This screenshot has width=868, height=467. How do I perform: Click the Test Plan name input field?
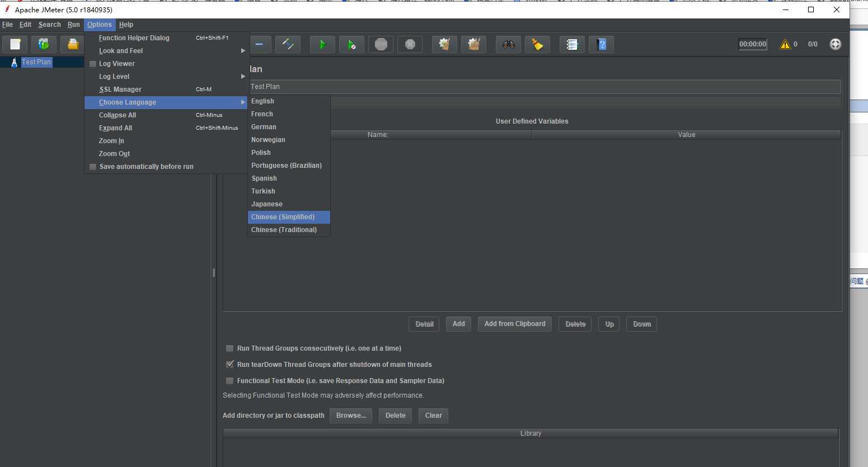[545, 87]
